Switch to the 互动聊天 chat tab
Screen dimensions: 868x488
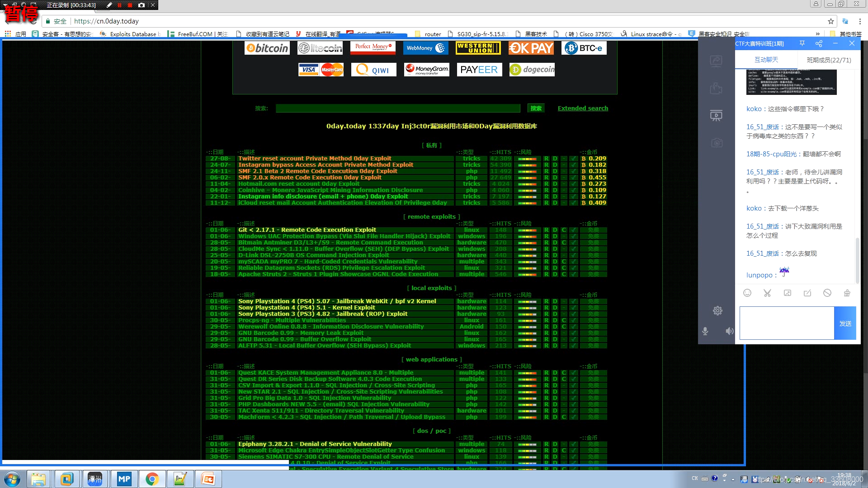[x=766, y=60]
